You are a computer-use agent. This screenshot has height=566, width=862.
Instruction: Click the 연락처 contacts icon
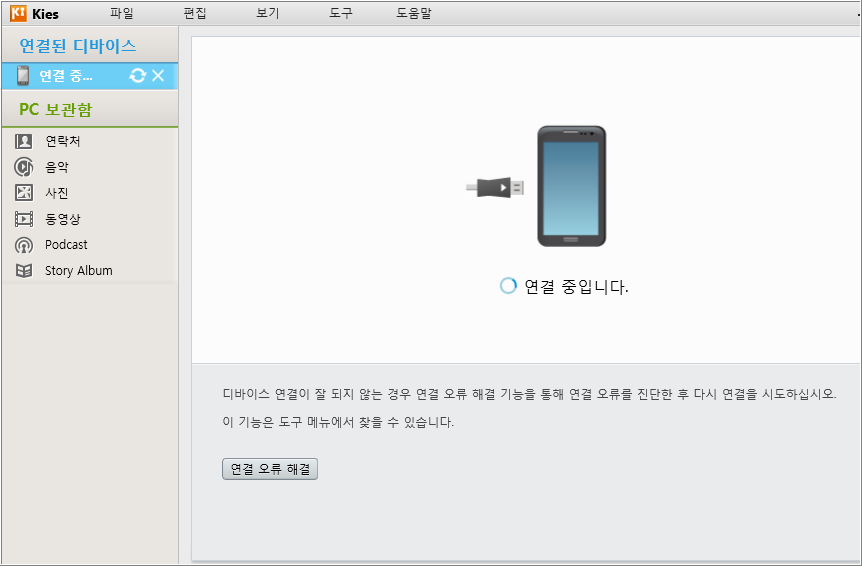[24, 141]
